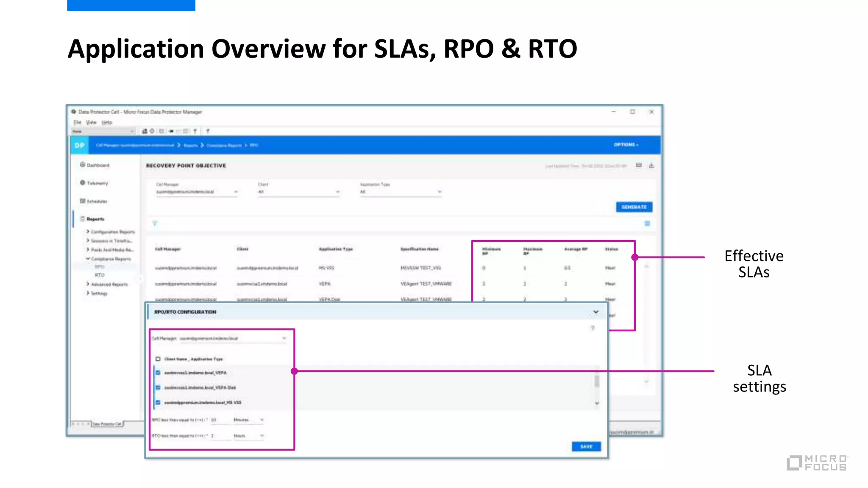Viewport: 868px width, 488px height.
Task: Click the Reports clipboard icon
Action: point(82,219)
